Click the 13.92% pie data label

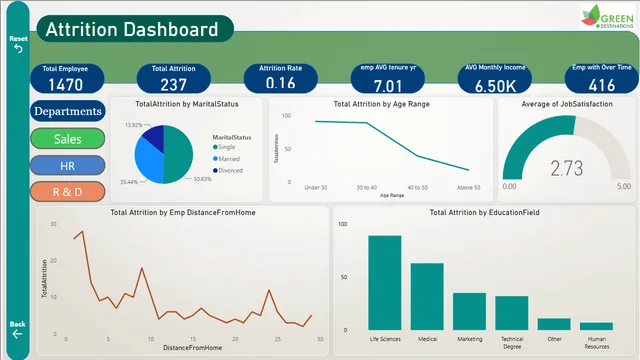pyautogui.click(x=134, y=125)
